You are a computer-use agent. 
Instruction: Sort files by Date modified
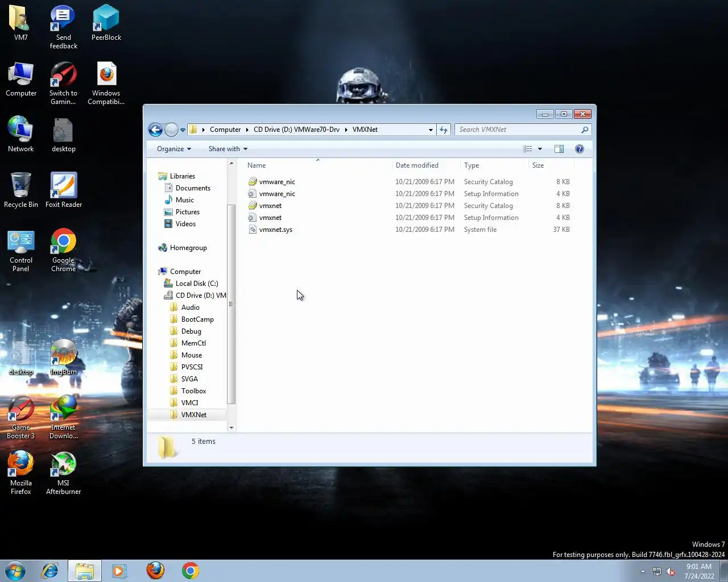(426, 165)
